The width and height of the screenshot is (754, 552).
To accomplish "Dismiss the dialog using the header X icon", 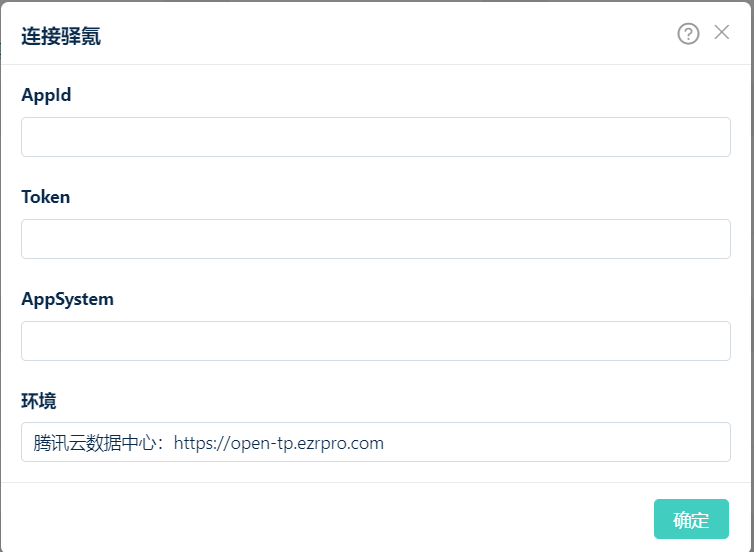I will click(722, 33).
